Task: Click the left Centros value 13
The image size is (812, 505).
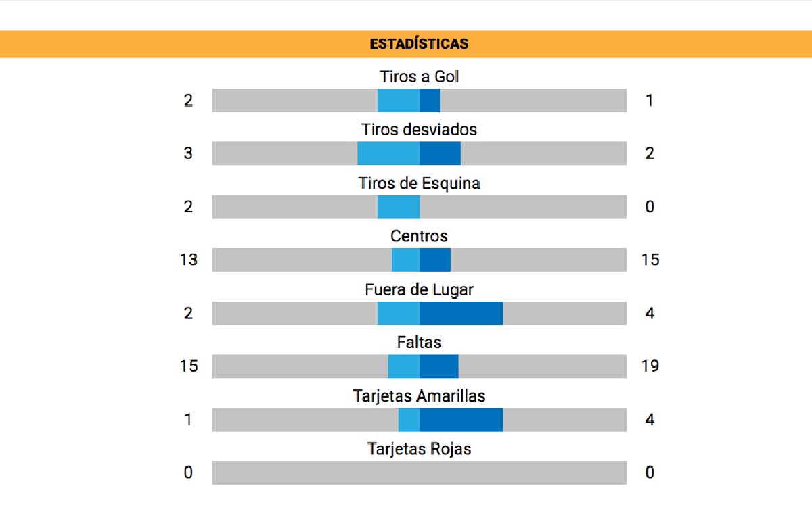Action: point(189,260)
